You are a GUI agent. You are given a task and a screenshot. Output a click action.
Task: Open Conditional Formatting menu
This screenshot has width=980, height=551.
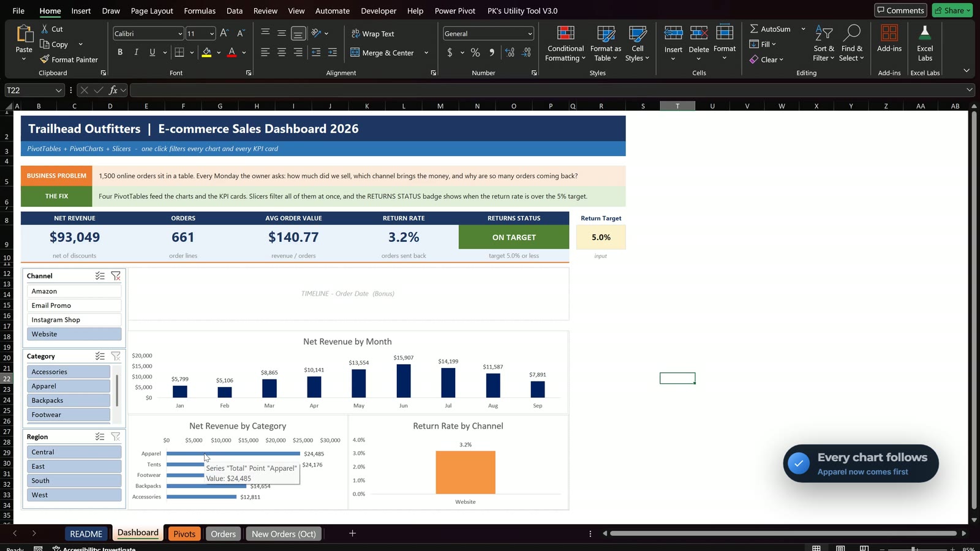(x=565, y=43)
